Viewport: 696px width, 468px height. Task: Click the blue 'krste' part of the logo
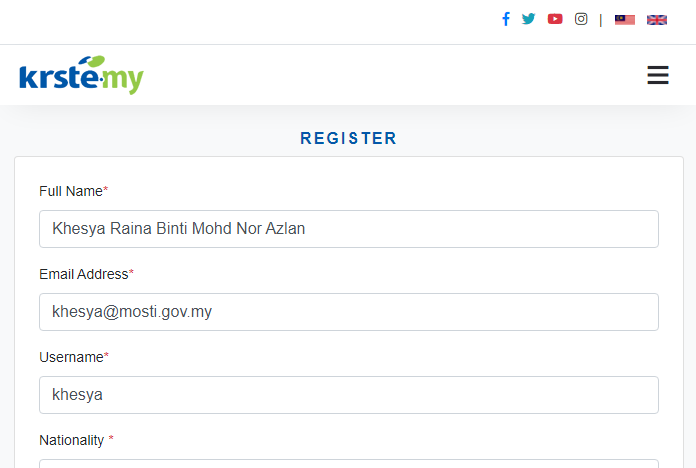(59, 75)
